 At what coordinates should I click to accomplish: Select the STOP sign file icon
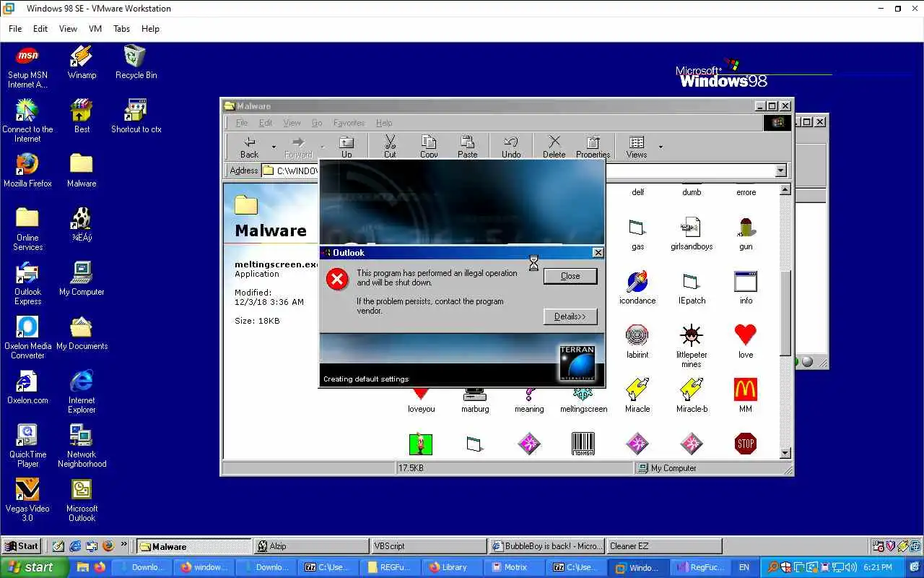tap(746, 444)
